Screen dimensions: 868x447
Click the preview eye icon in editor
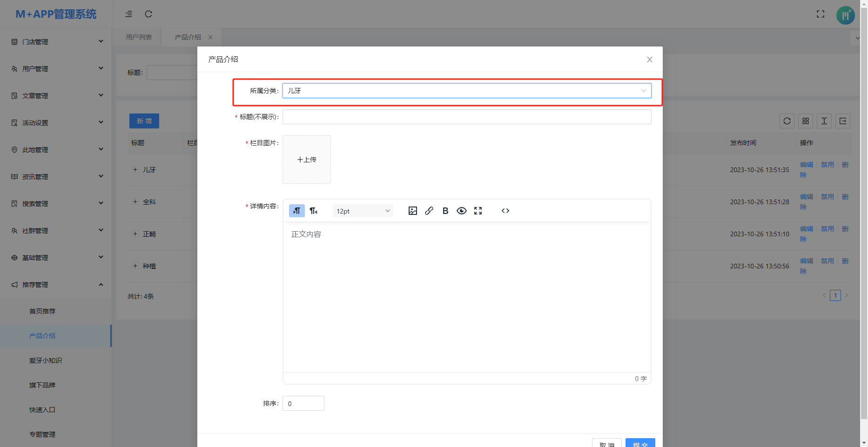tap(462, 211)
